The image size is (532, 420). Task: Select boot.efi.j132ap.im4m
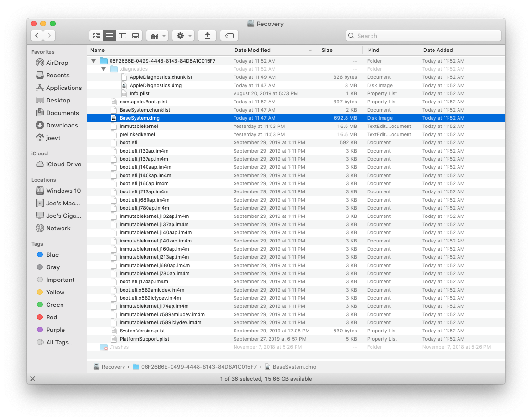point(296,151)
